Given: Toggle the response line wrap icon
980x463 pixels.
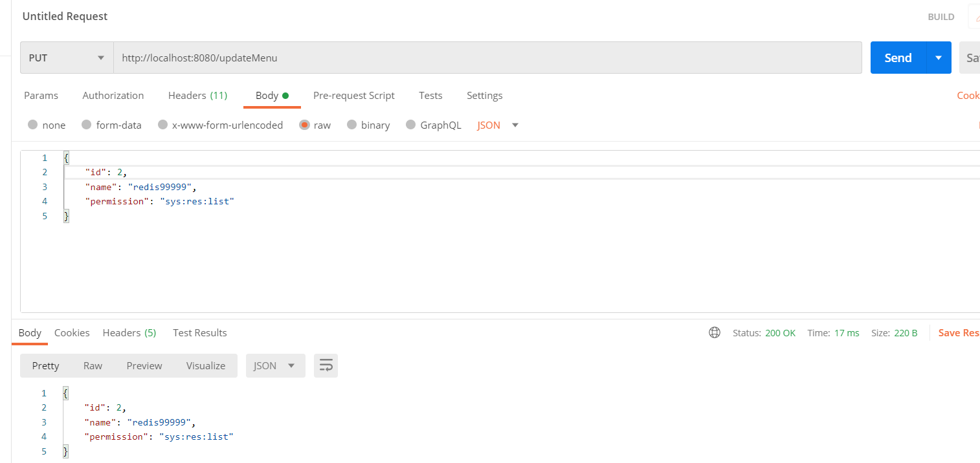Looking at the screenshot, I should click(x=326, y=365).
